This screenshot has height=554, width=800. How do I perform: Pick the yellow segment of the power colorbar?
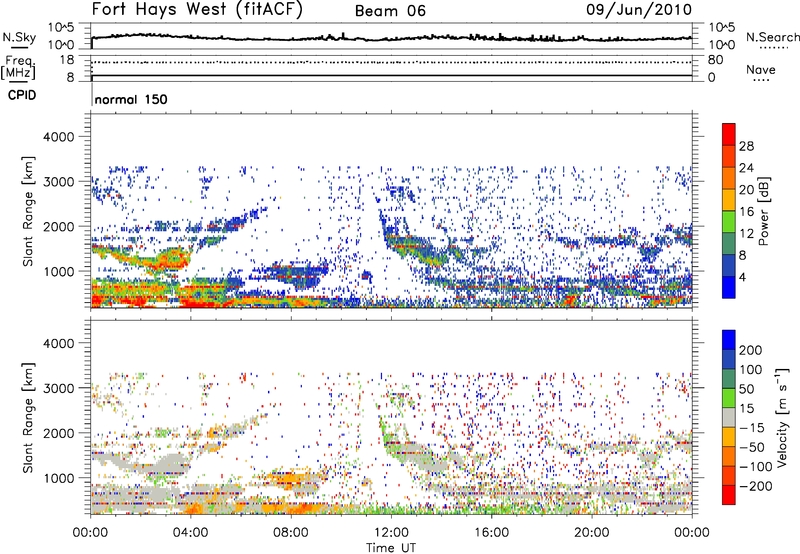(729, 200)
